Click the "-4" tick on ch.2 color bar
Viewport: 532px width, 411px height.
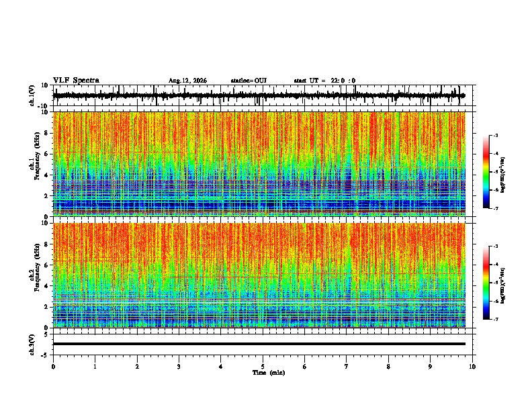(x=495, y=265)
